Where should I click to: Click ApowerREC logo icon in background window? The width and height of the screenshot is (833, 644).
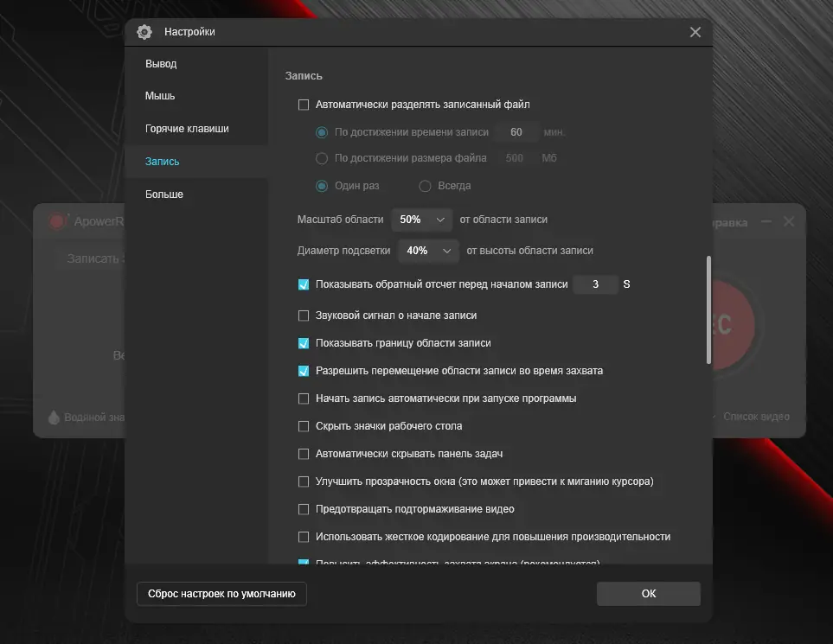[58, 221]
